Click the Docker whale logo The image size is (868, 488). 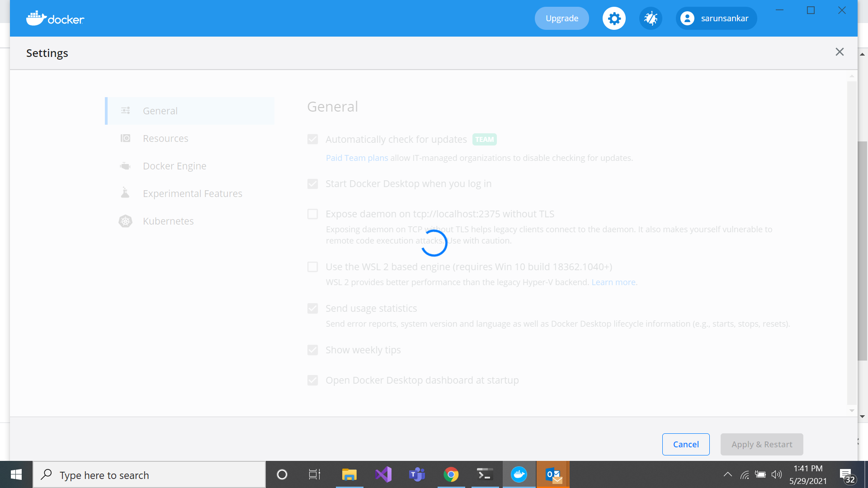click(x=55, y=19)
